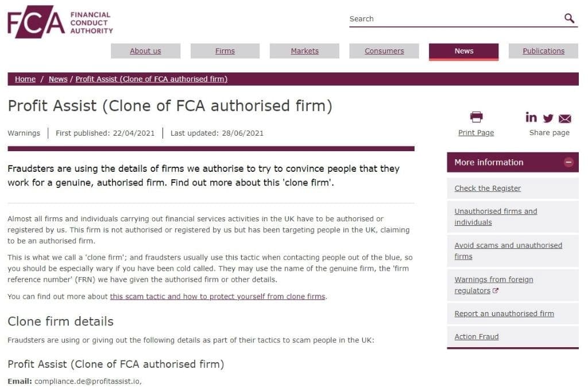588x392 pixels.
Task: Open the Action Fraud link
Action: [477, 337]
